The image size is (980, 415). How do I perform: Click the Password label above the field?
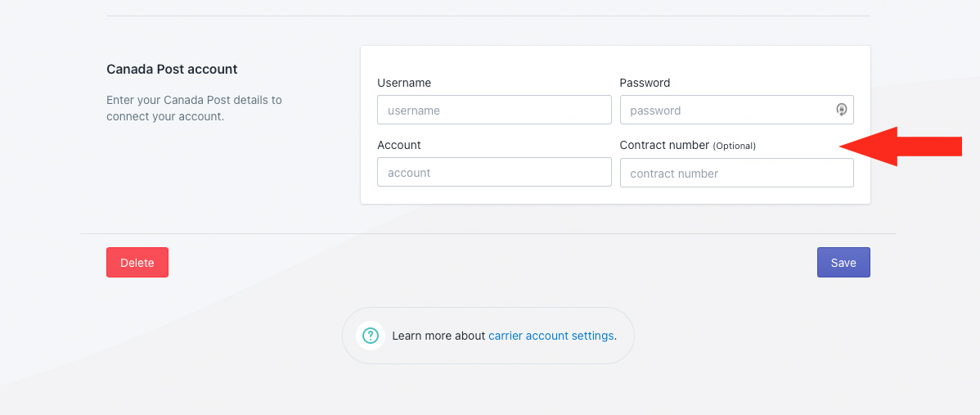point(645,83)
